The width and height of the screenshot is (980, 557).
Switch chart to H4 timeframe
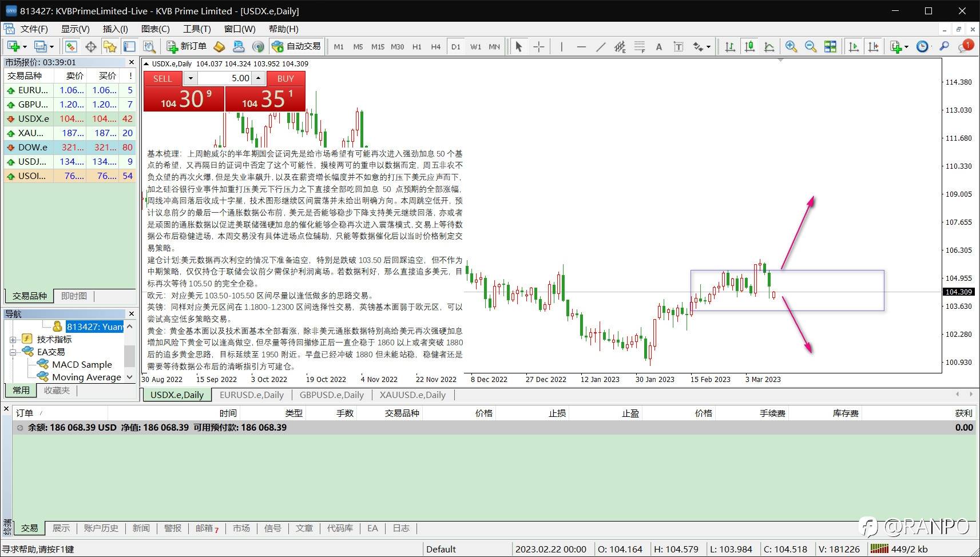pos(436,47)
